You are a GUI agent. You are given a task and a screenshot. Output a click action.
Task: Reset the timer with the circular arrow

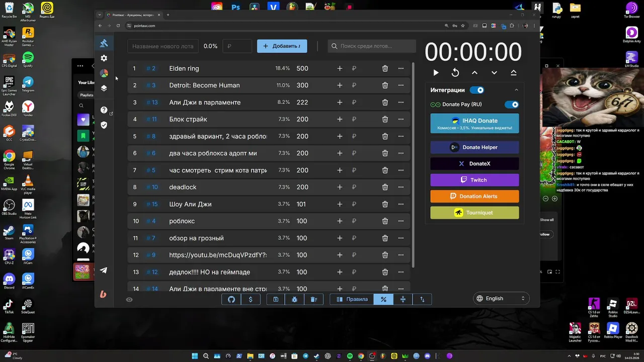point(455,73)
